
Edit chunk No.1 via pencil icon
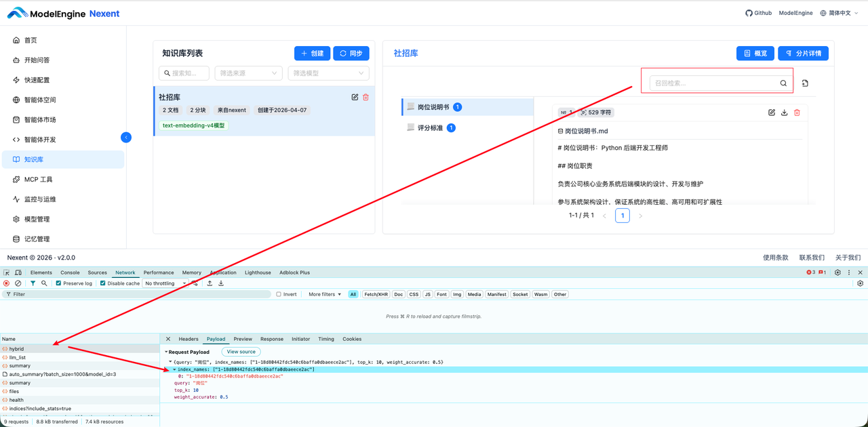[772, 113]
